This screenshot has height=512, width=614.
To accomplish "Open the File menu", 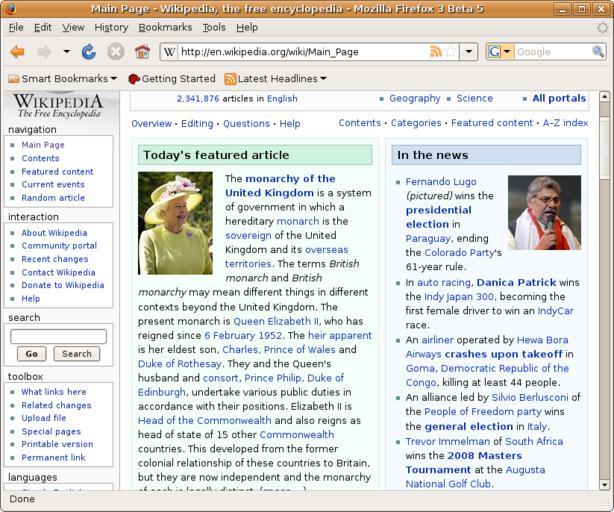I will 16,27.
